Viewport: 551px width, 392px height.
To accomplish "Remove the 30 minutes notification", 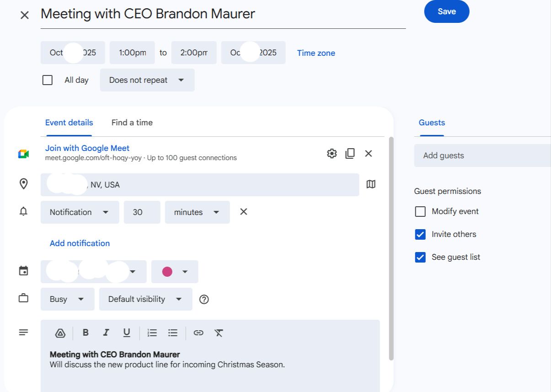I will click(244, 212).
